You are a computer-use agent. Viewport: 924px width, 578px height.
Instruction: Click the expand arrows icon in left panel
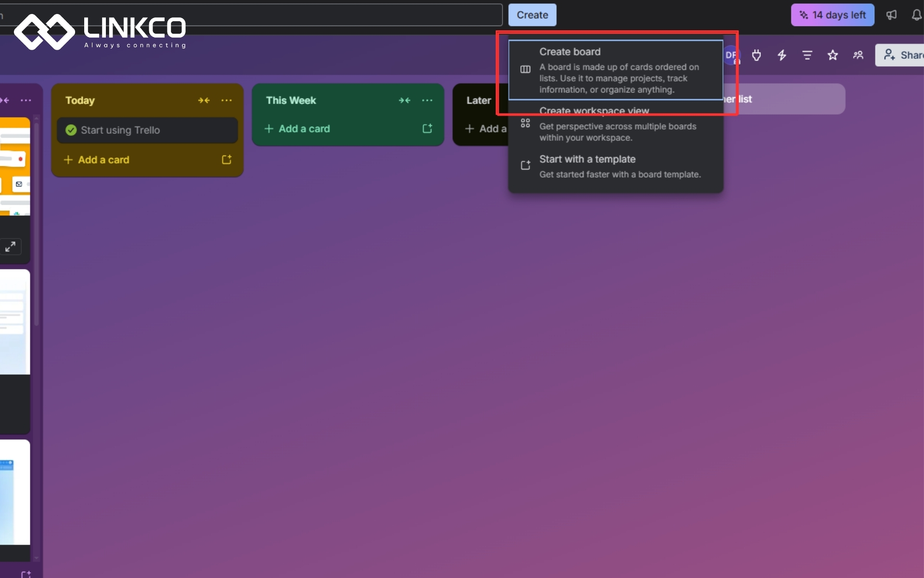click(10, 247)
